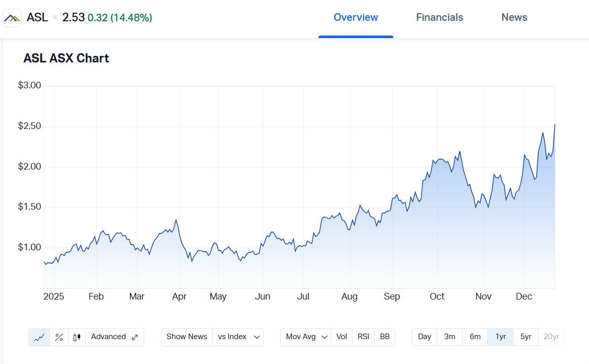
Task: Switch to the Financials tab
Action: click(x=440, y=17)
